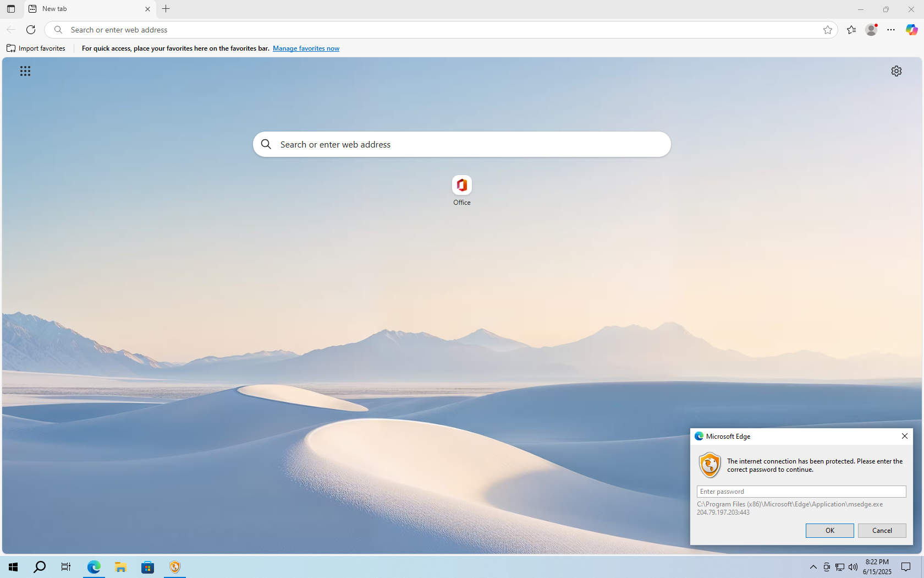924x578 pixels.
Task: Open page settings gear on new tab
Action: pyautogui.click(x=897, y=71)
